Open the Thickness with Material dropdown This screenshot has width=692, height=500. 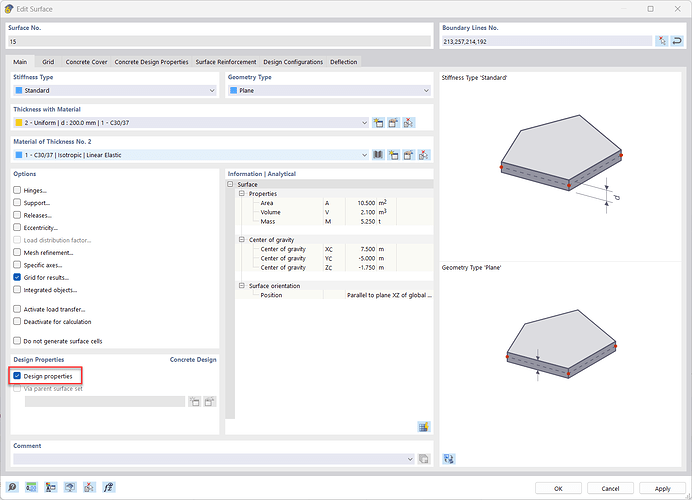coord(362,123)
